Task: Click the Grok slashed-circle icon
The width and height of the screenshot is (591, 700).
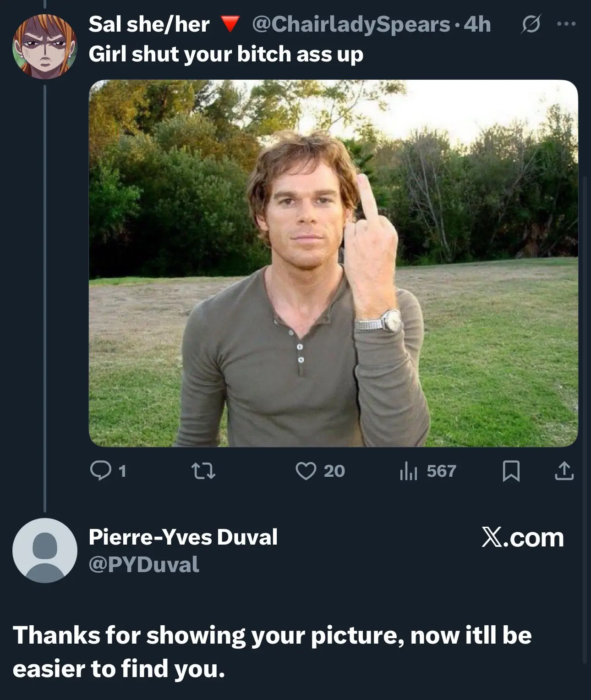Action: (x=531, y=24)
